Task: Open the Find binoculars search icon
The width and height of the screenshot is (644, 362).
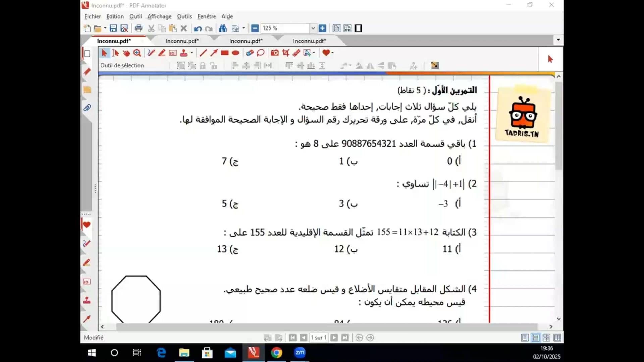Action: click(223, 28)
